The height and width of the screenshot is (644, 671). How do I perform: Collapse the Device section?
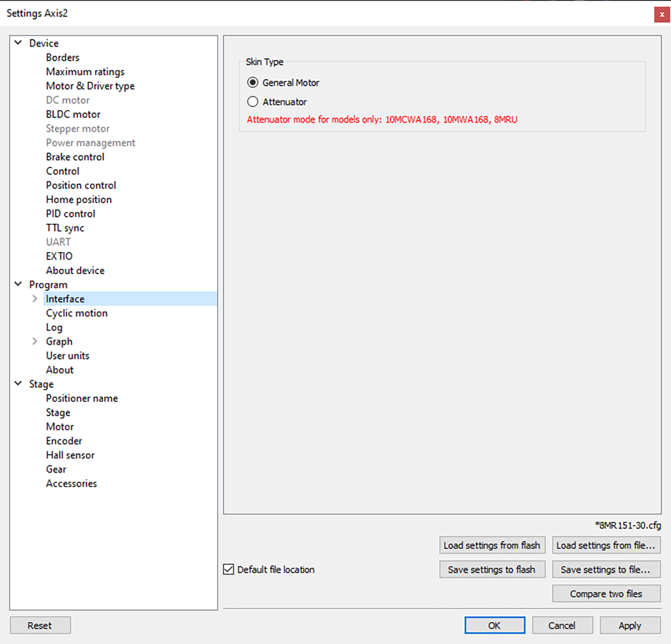pyautogui.click(x=18, y=43)
